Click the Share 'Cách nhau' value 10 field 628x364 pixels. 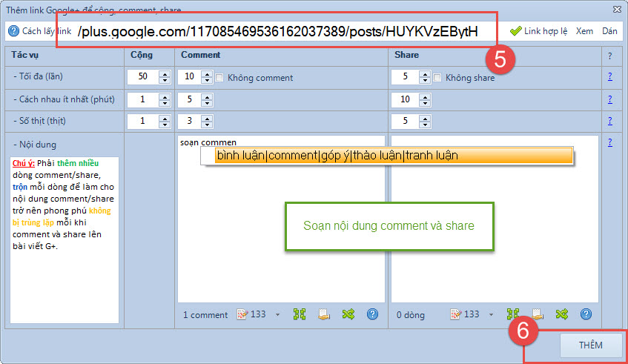[x=406, y=99]
